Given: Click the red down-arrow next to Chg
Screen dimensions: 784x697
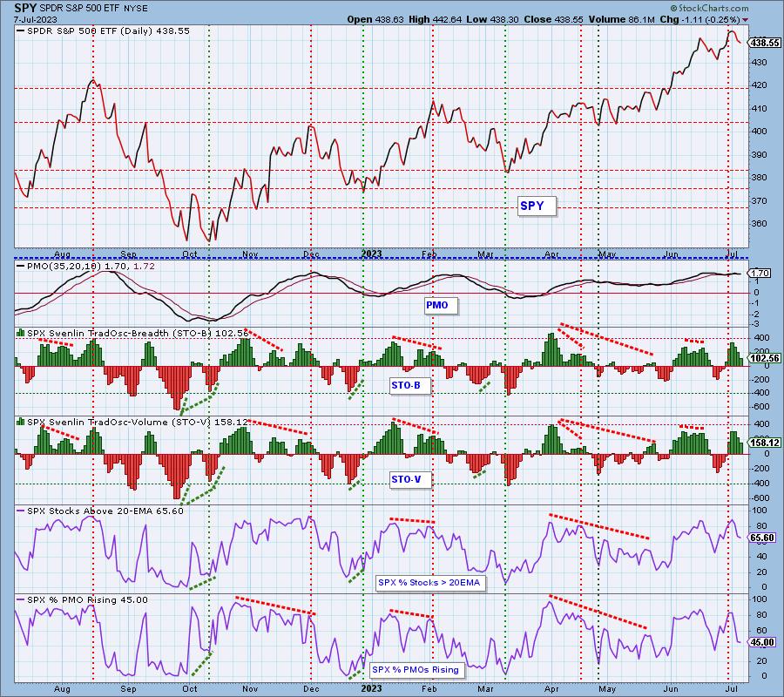Looking at the screenshot, I should tap(746, 20).
